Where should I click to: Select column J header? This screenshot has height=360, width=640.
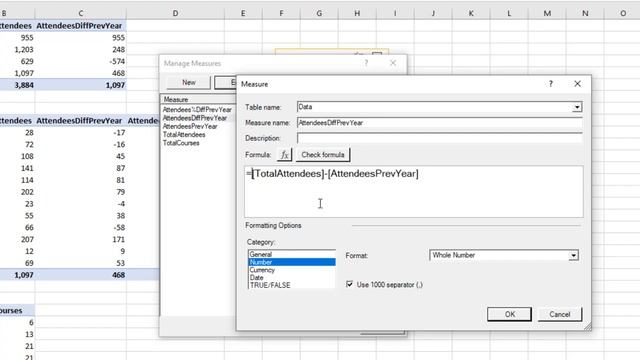pos(433,13)
